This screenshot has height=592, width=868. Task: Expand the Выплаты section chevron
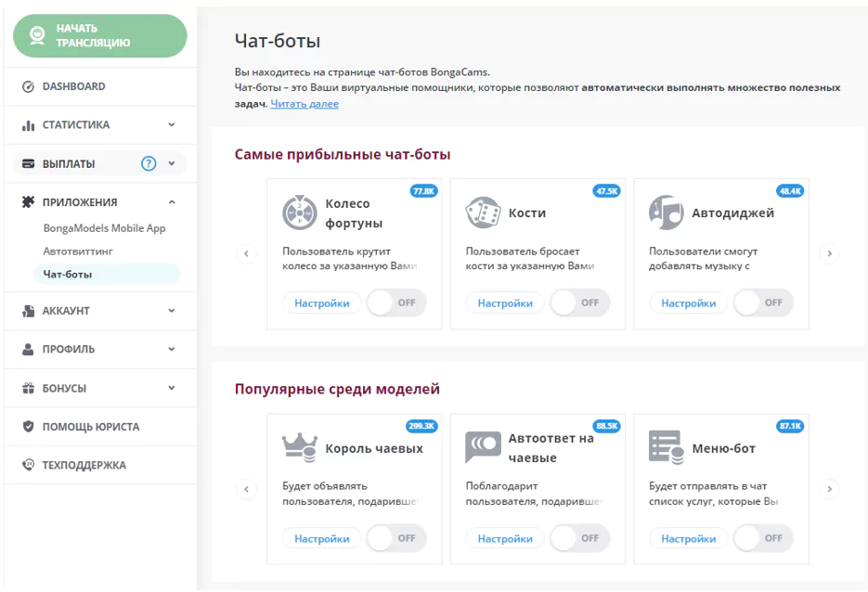coord(172,163)
